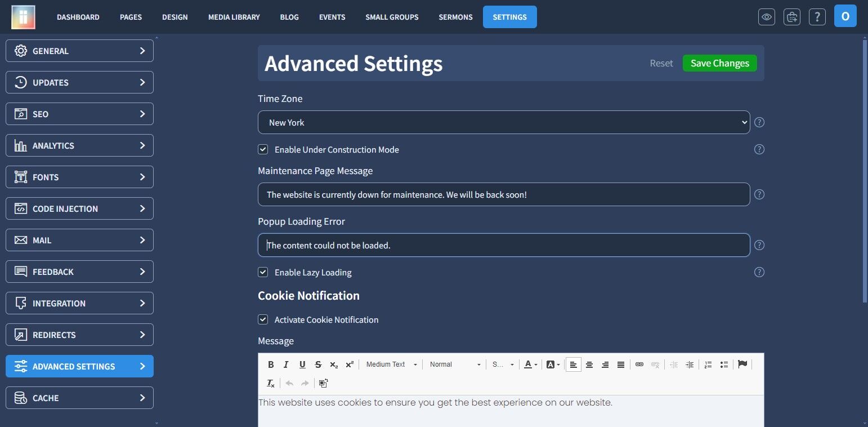Click into the Popup Loading Error field
Screen dimensions: 868x427
[504, 245]
